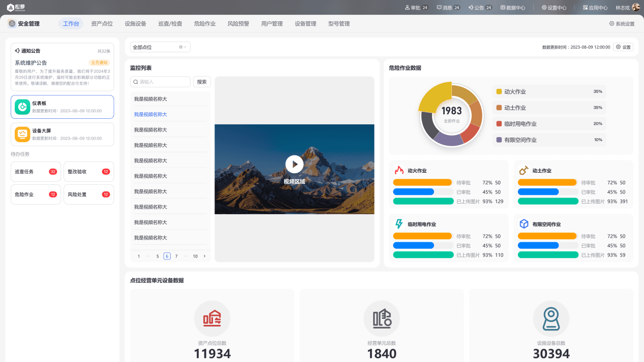
Task: Open 消息 messages icon in top bar
Action: point(439,8)
